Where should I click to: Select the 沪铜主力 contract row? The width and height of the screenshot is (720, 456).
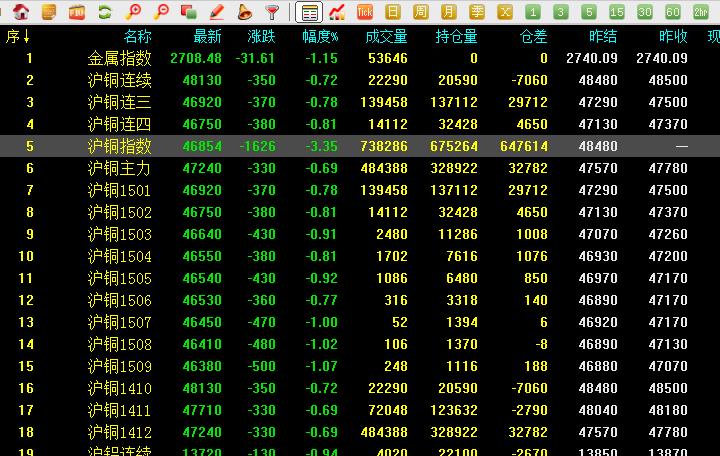119,168
